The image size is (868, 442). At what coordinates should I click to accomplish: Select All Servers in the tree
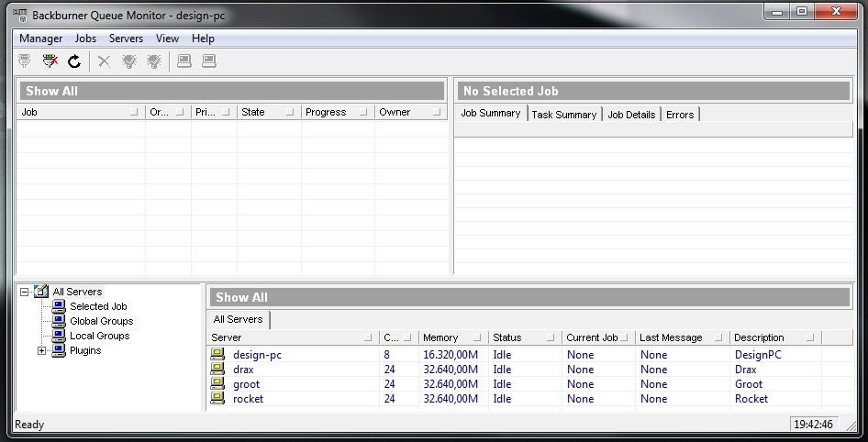pos(77,292)
